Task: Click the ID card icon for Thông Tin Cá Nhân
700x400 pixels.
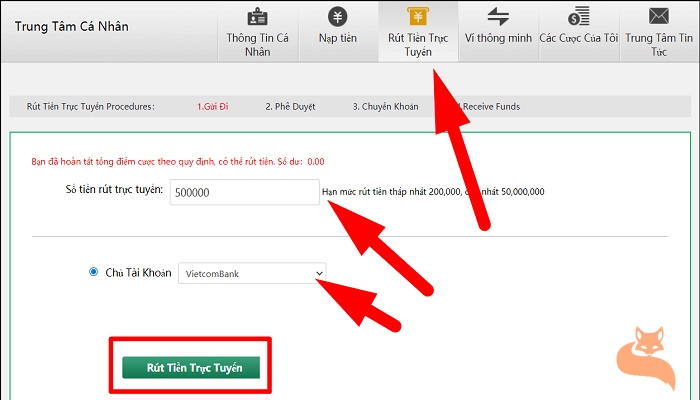Action: tap(258, 17)
